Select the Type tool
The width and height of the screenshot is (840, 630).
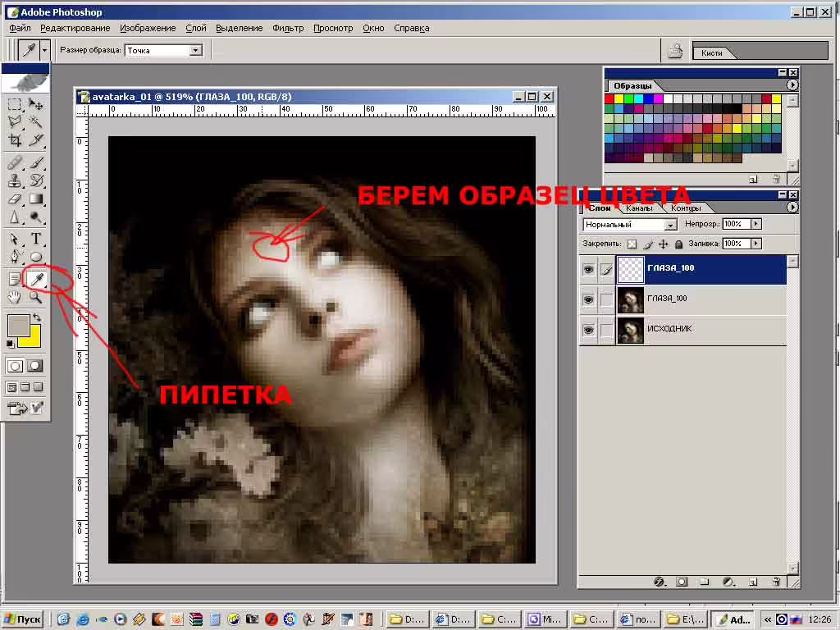tap(36, 239)
